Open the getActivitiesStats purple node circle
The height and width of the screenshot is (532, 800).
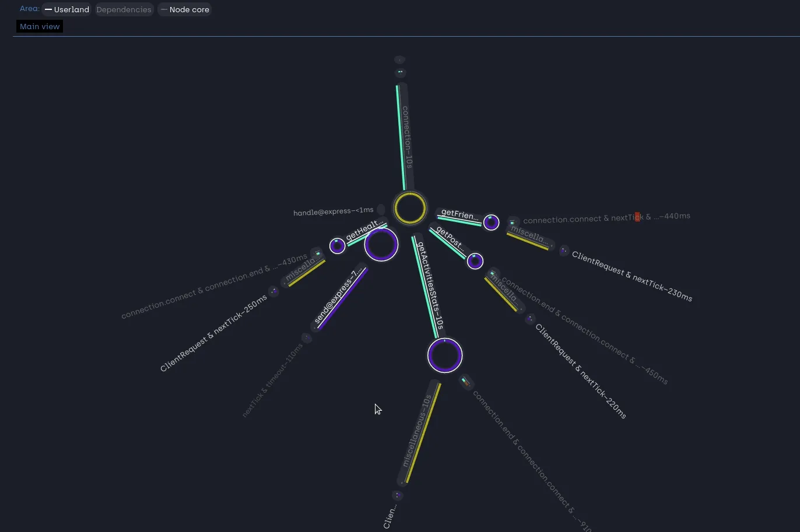pyautogui.click(x=445, y=355)
